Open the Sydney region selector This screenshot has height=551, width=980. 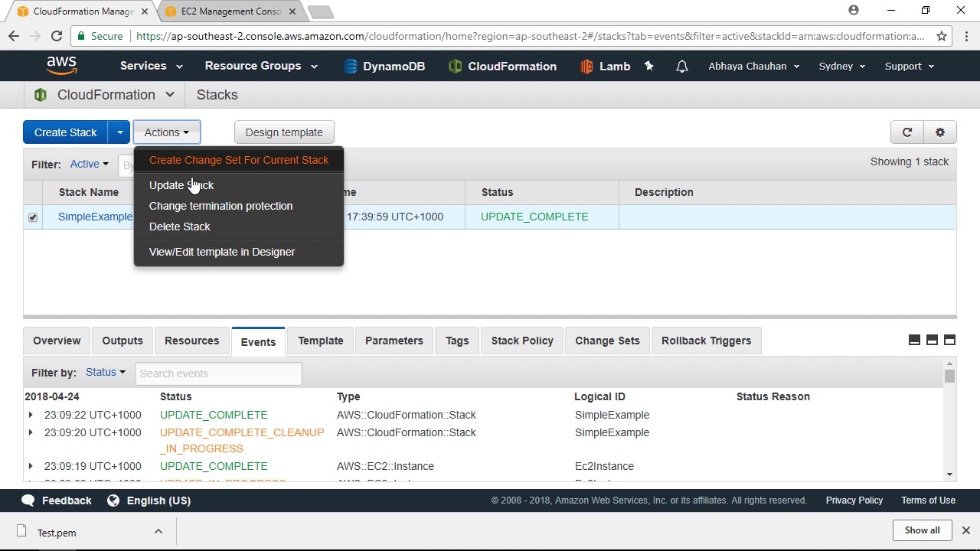click(x=842, y=67)
